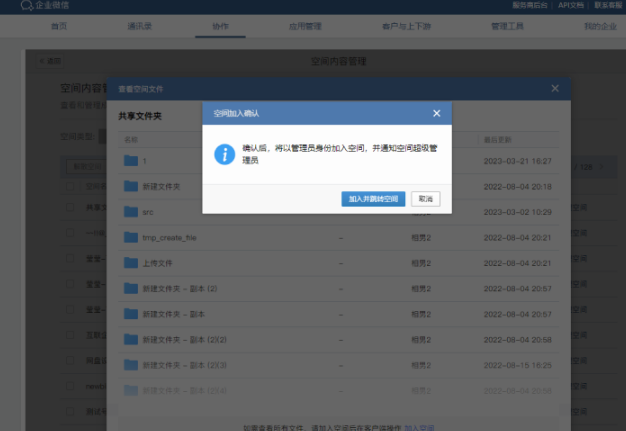Go to the 通讯录 tab
Screen dimensions: 626x431
[140, 26]
